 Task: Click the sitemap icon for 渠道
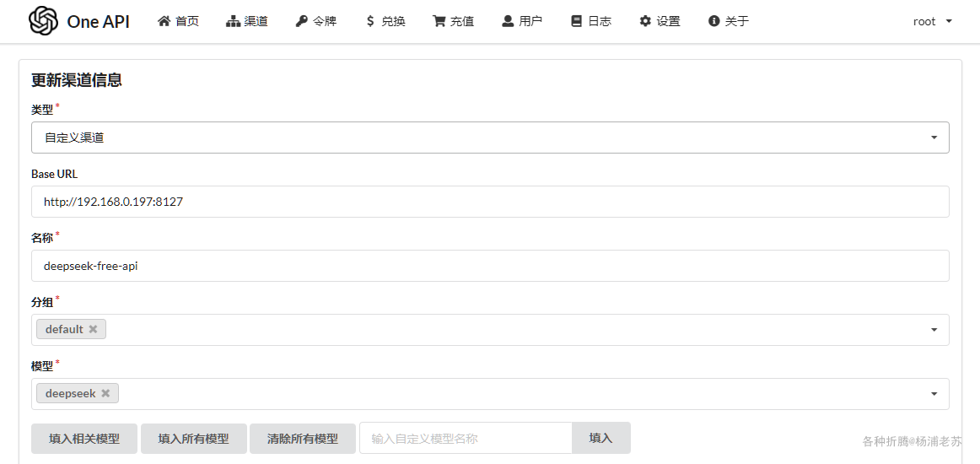pos(234,21)
